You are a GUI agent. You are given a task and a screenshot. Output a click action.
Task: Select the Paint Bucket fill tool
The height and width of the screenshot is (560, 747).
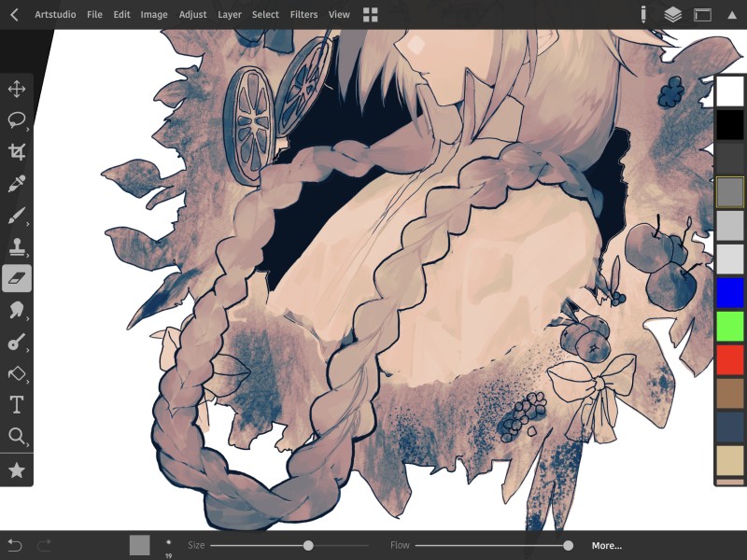tap(17, 373)
